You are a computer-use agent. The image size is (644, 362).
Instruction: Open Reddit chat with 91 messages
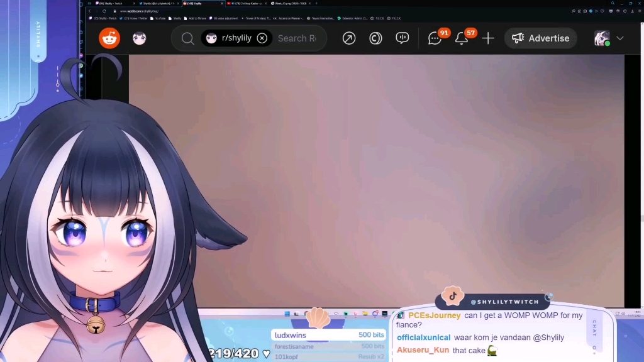click(x=435, y=38)
